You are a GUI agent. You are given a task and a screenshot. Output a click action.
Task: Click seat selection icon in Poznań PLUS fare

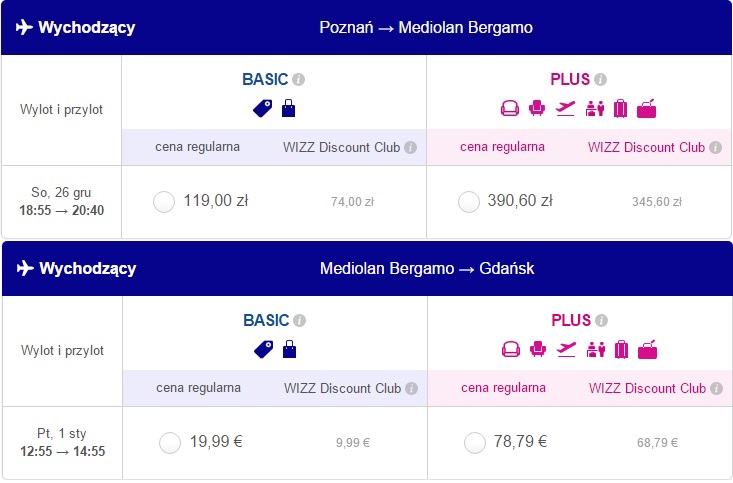pos(537,108)
